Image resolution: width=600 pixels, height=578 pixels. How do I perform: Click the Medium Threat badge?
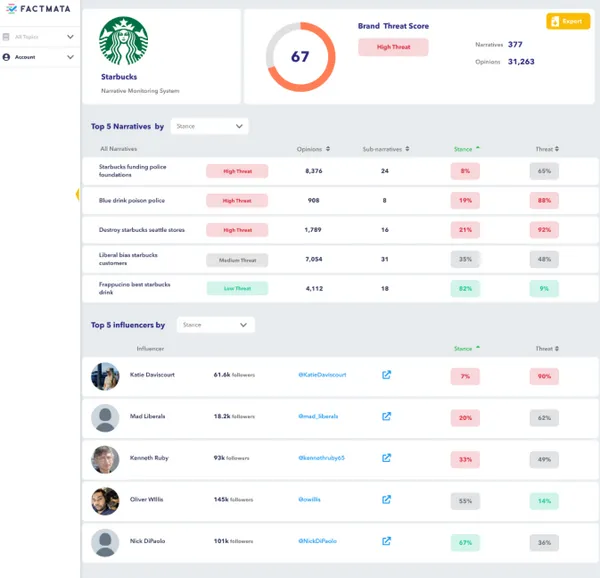pyautogui.click(x=237, y=260)
